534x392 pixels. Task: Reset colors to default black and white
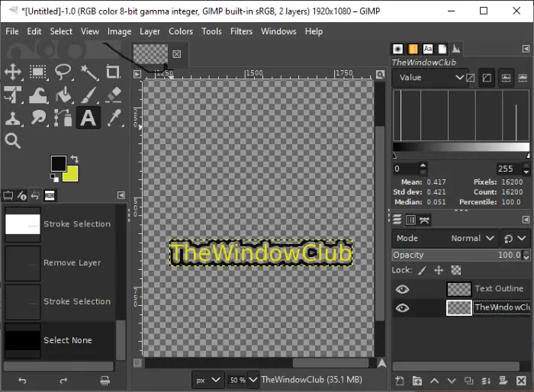(x=54, y=178)
